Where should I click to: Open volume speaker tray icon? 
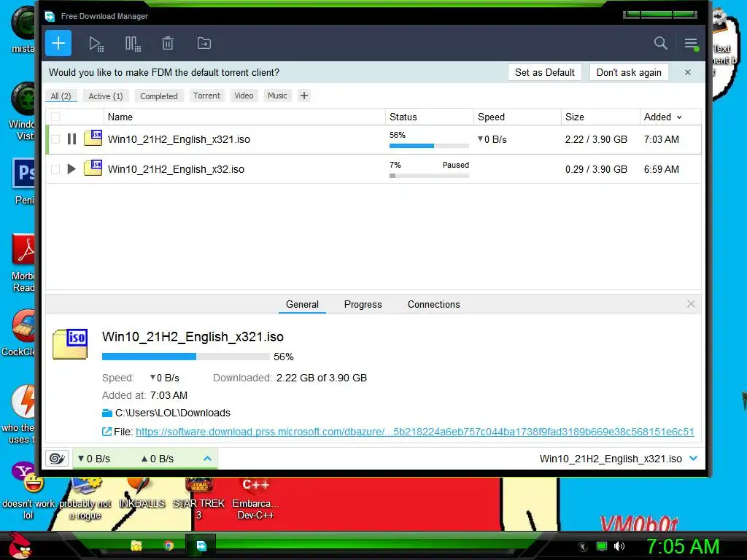(x=619, y=546)
